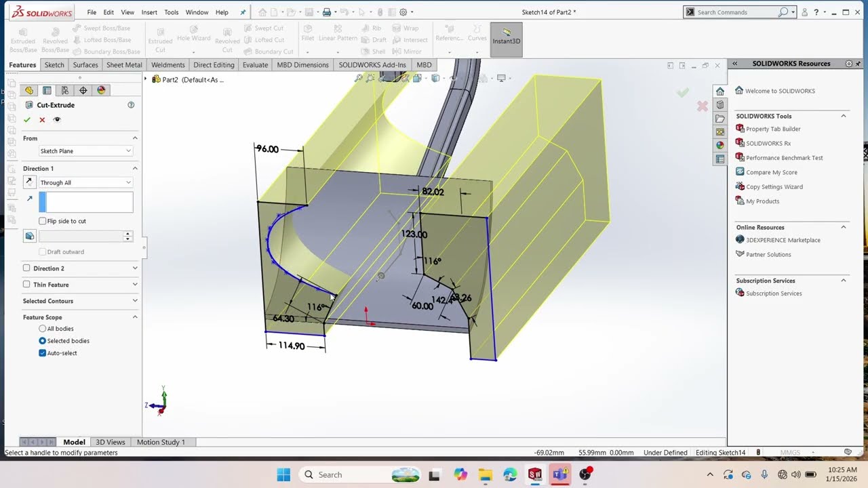Collapse the SOLIDWORKS Resources pane with double-arrow
This screenshot has width=868, height=488.
pyautogui.click(x=734, y=64)
